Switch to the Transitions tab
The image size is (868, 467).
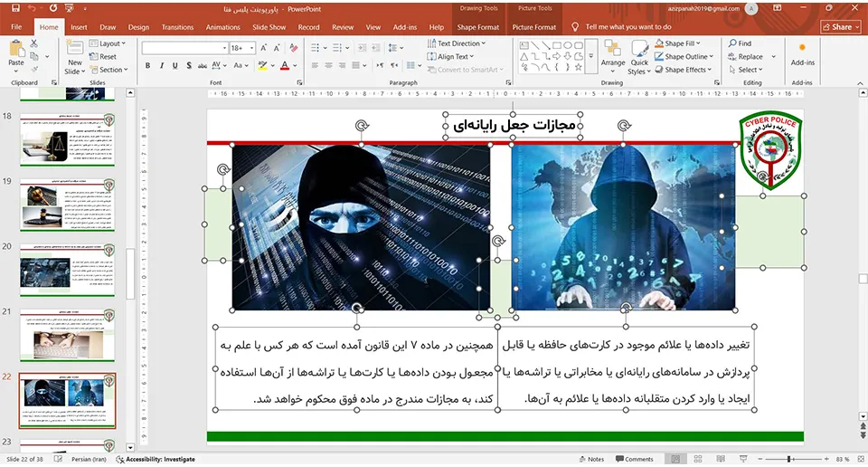(178, 26)
